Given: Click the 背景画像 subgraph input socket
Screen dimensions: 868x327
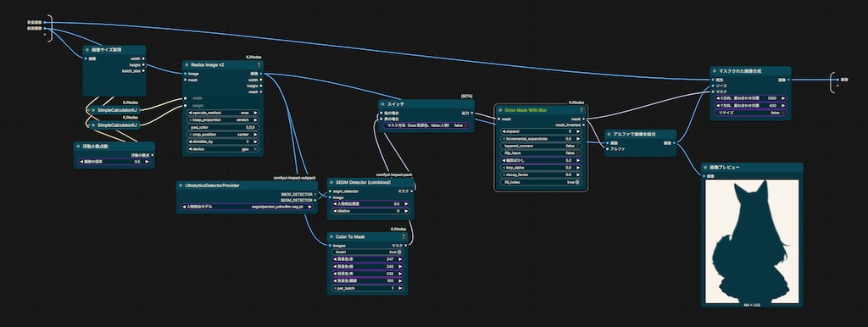Looking at the screenshot, I should (x=45, y=23).
